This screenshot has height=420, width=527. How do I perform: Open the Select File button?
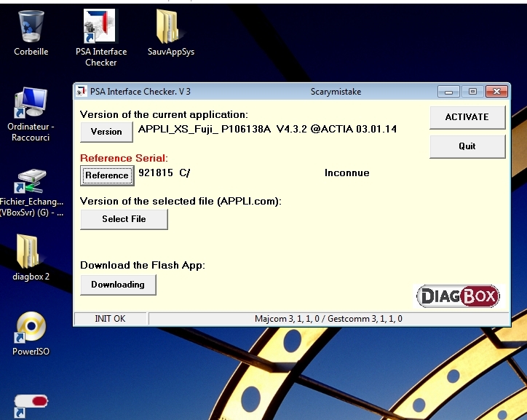click(124, 219)
